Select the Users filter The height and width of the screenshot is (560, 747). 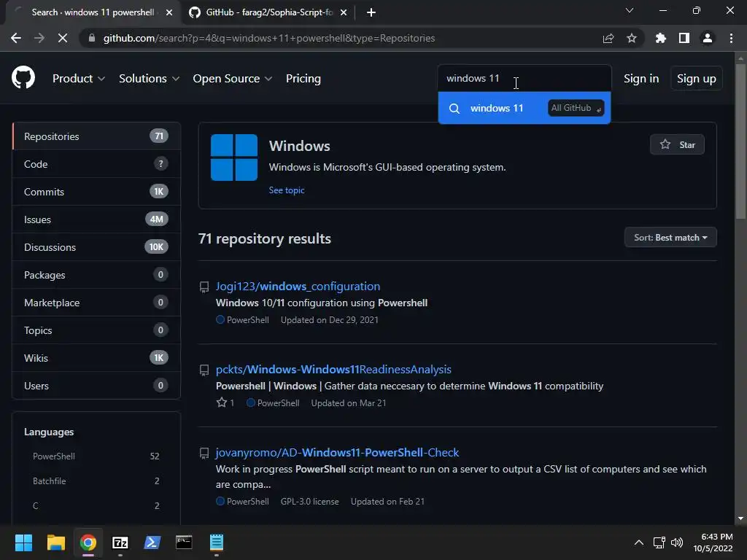96,385
